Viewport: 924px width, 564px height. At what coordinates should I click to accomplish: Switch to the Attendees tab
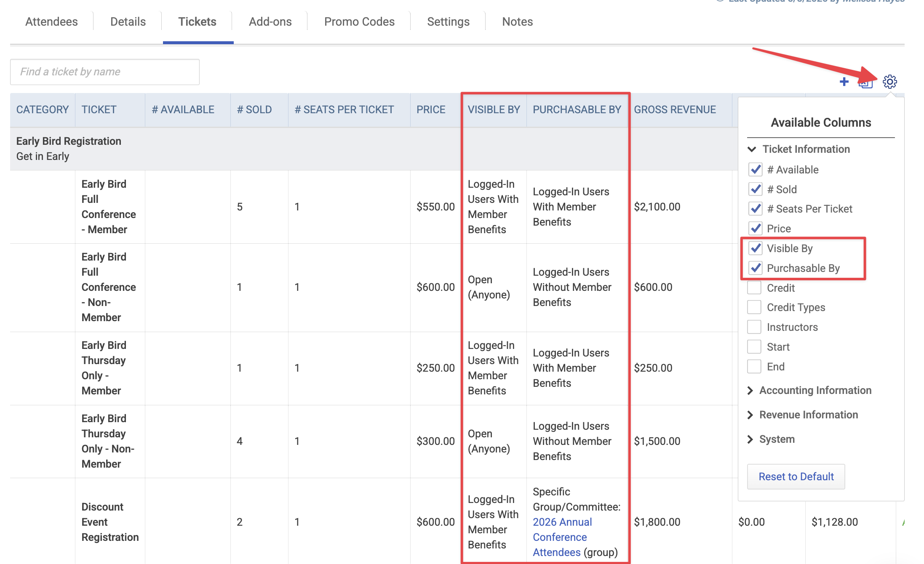pyautogui.click(x=51, y=22)
